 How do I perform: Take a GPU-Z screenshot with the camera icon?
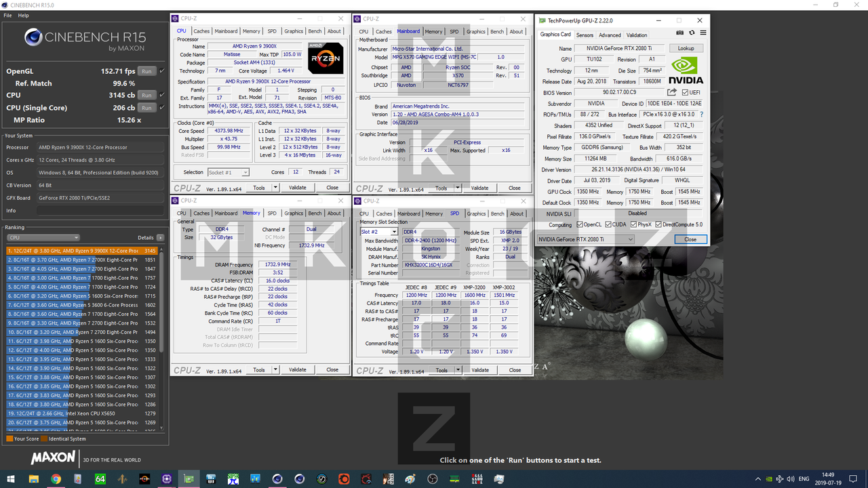click(680, 33)
